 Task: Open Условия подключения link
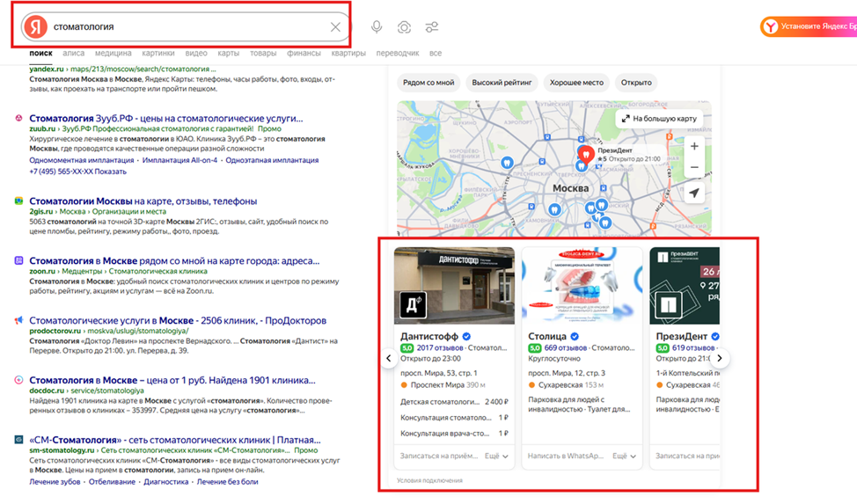[429, 480]
